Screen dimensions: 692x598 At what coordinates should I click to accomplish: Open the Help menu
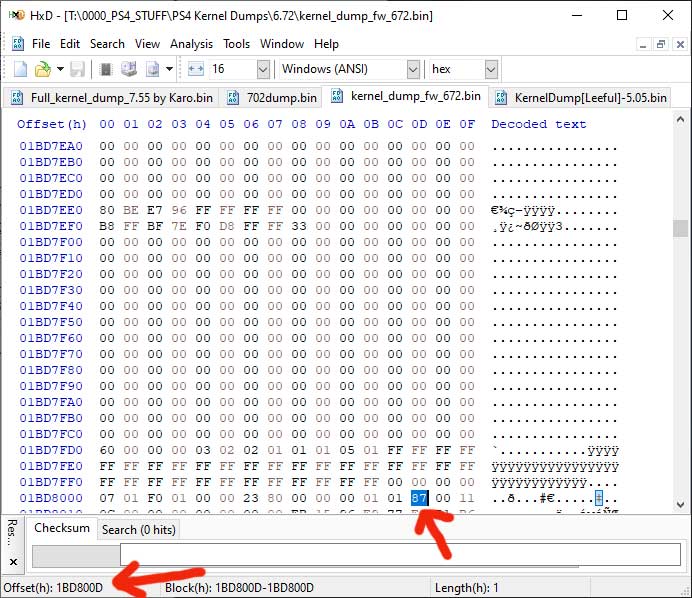(x=327, y=44)
